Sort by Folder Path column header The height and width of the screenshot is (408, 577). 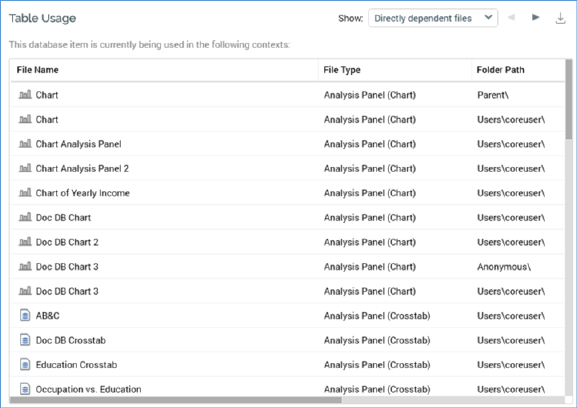pos(500,70)
